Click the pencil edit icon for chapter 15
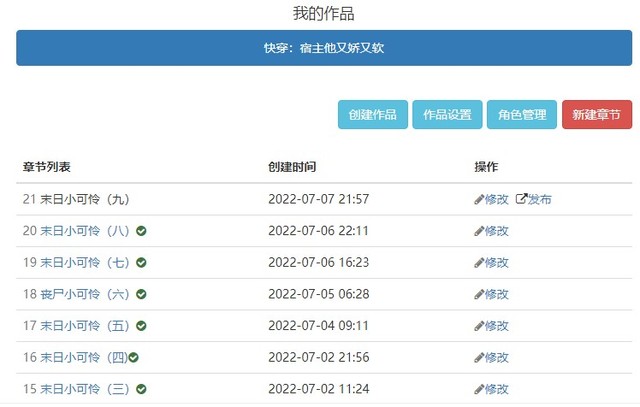 [x=479, y=390]
